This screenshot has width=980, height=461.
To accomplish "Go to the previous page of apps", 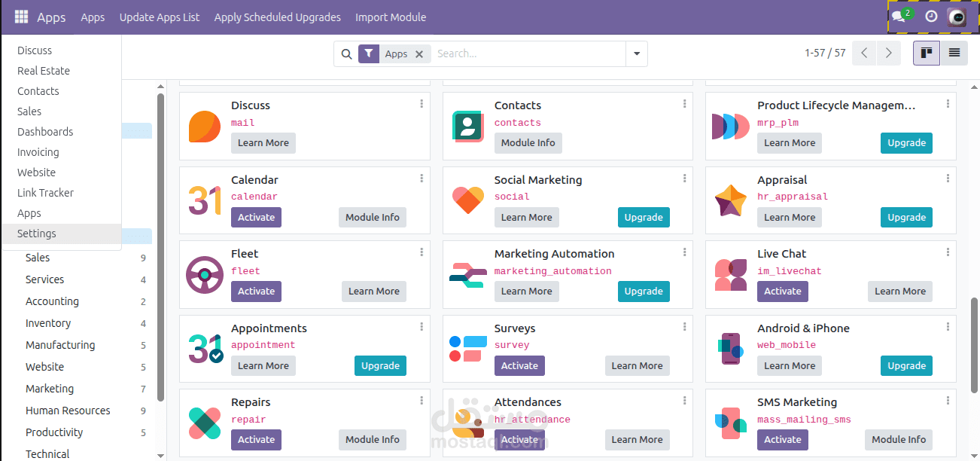I will 864,53.
